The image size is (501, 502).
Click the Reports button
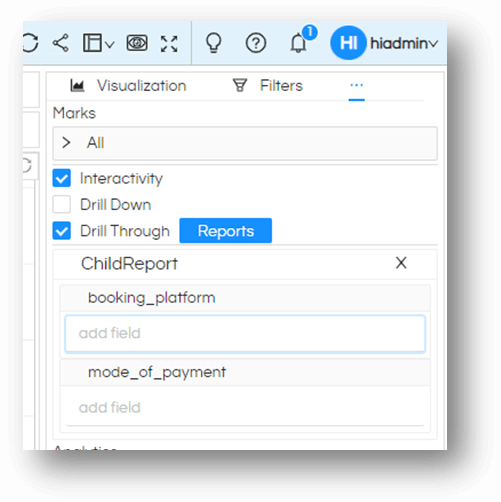coord(226,231)
